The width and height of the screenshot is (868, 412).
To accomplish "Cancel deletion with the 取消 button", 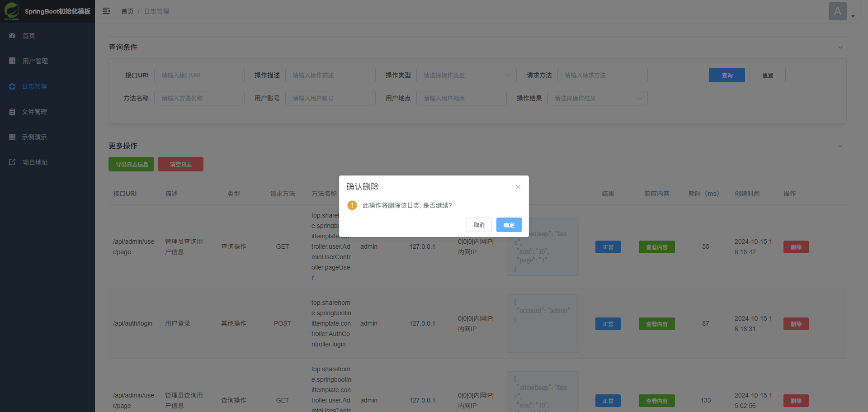I will tap(479, 225).
